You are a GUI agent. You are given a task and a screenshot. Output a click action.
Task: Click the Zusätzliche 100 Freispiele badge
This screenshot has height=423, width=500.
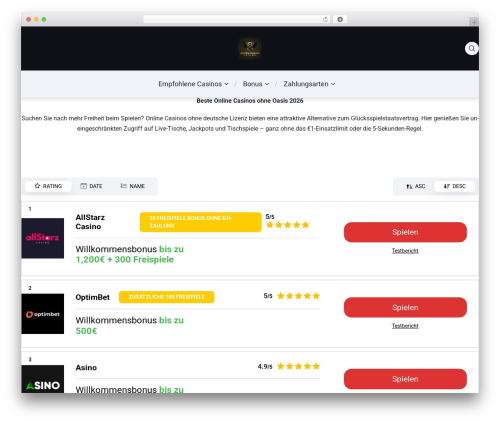tap(166, 297)
